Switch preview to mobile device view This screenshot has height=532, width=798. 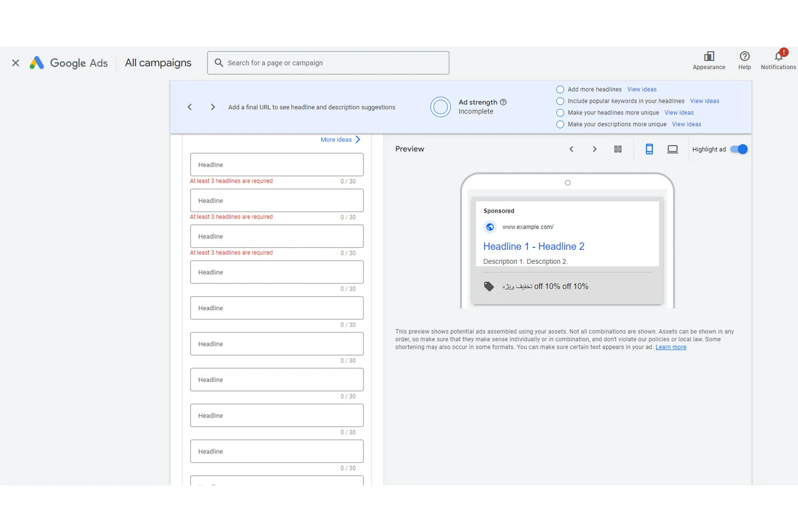pos(649,149)
